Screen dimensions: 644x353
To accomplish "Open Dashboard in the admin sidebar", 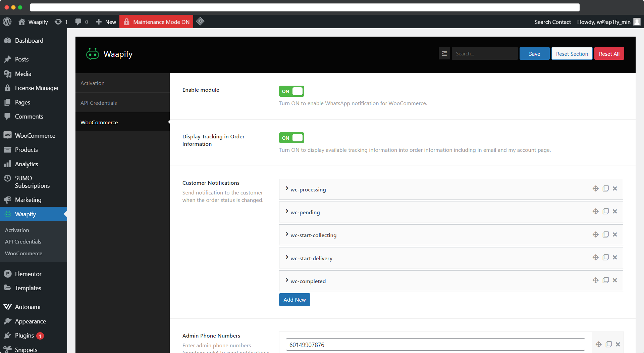I will (x=34, y=41).
